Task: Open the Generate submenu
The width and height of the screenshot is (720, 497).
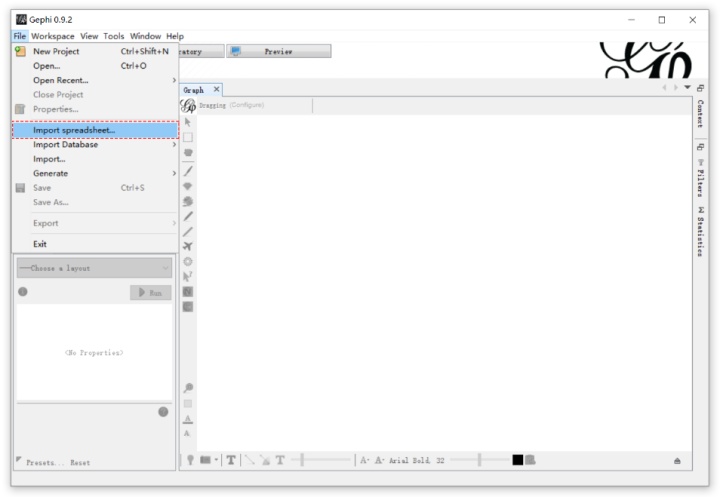Action: pos(95,173)
